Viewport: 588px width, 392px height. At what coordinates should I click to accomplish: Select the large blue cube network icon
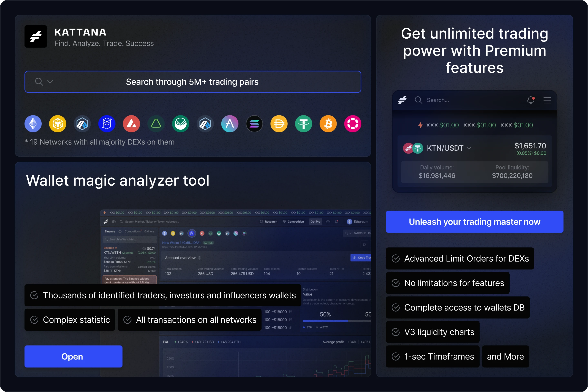[x=107, y=124]
